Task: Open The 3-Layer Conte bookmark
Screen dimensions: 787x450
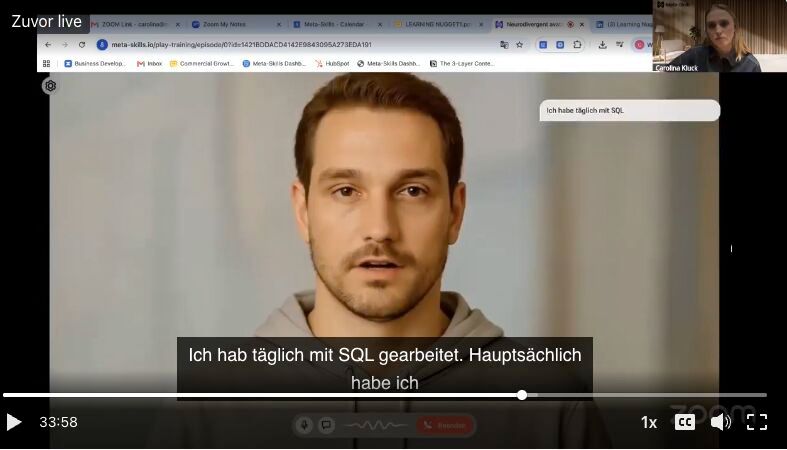Action: tap(462, 64)
